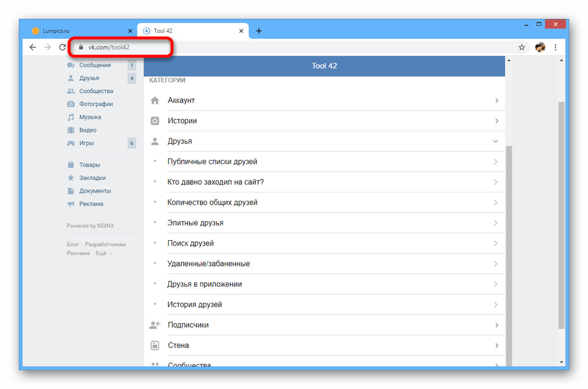
Task: Open Закладки in the left sidebar
Action: coord(92,178)
